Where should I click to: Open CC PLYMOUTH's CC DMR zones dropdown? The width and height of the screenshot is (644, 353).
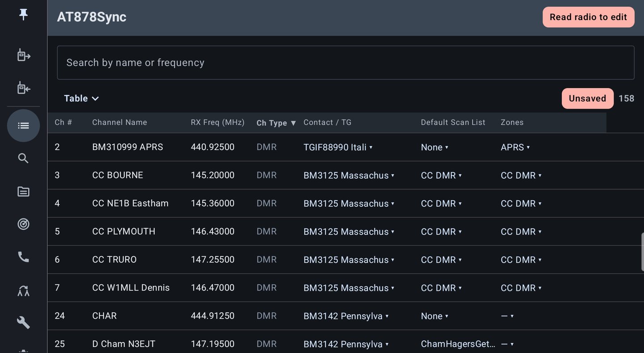coord(521,232)
